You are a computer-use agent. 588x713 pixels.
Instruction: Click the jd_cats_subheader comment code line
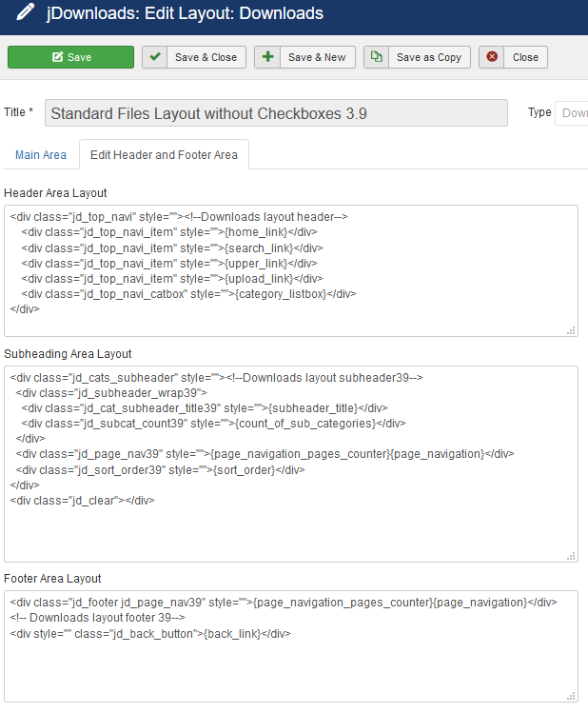coord(216,378)
